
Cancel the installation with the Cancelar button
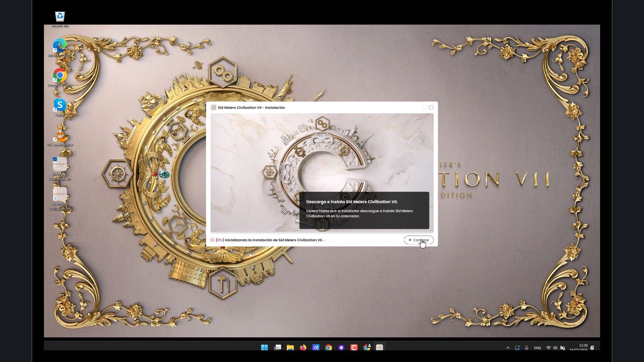coord(419,240)
